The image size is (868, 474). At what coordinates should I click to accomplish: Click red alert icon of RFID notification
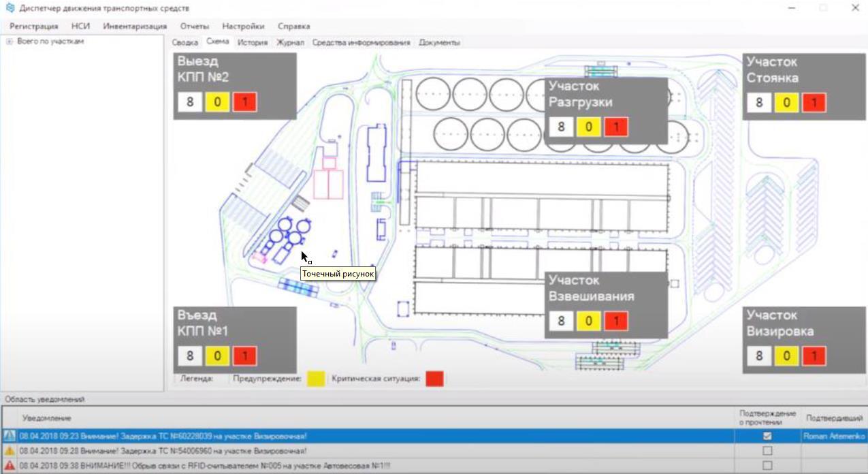tap(10, 466)
